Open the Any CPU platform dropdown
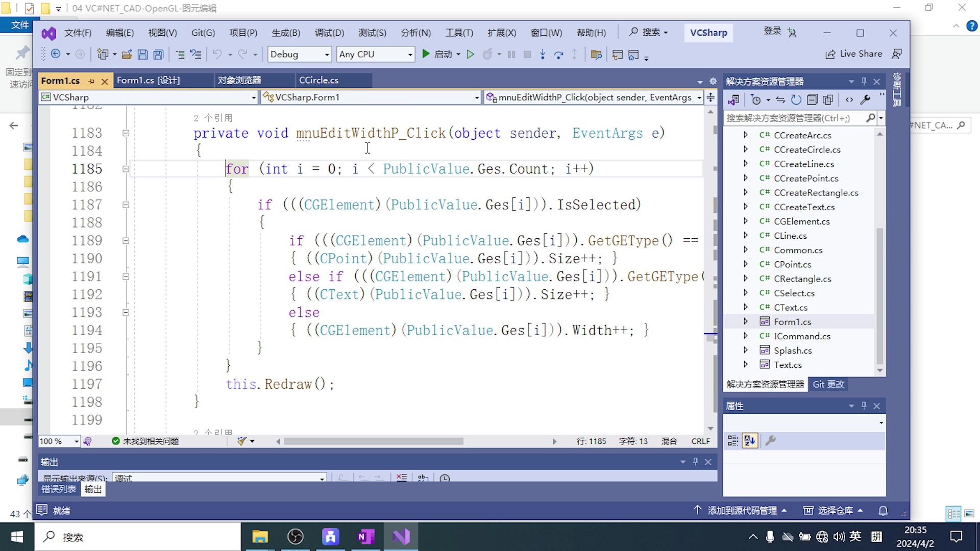The image size is (980, 551). tap(409, 54)
